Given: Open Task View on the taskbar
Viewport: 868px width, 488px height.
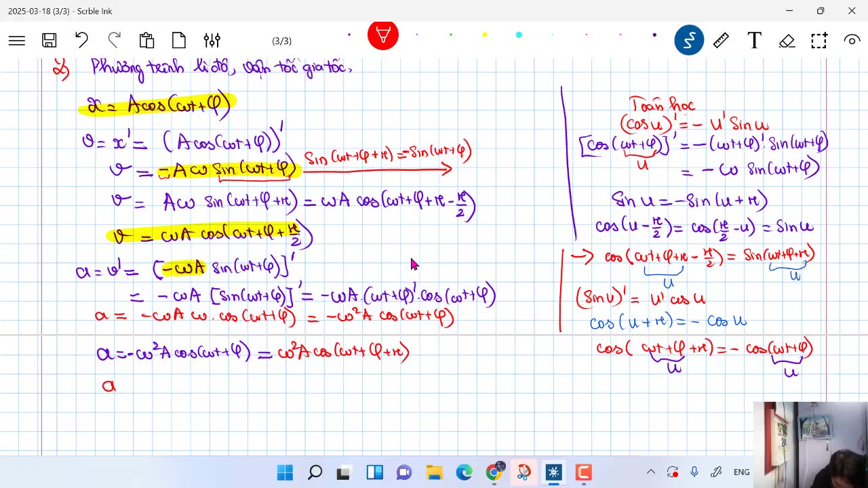Looking at the screenshot, I should (x=344, y=472).
